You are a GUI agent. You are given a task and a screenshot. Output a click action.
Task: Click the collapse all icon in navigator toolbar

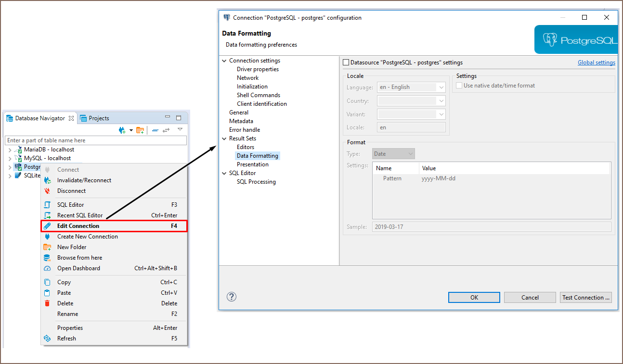(155, 130)
